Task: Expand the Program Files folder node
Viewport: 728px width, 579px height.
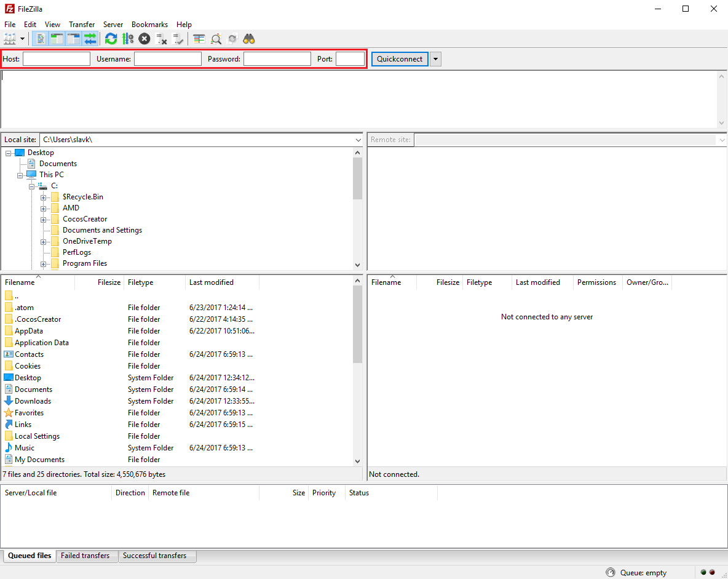Action: 43,264
